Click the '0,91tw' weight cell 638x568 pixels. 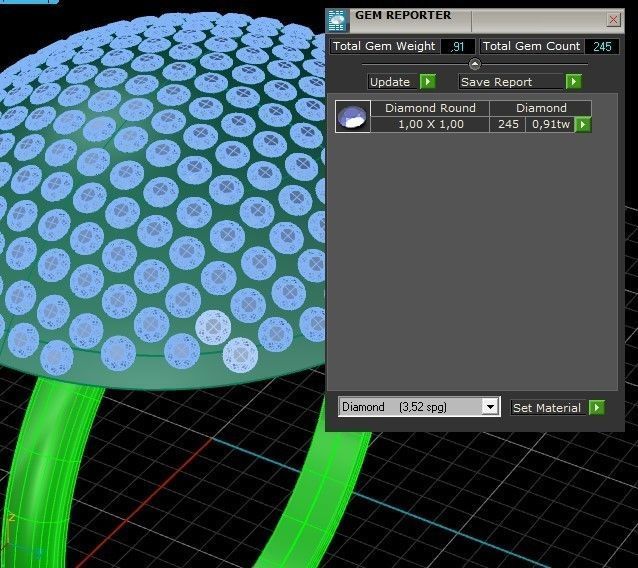click(550, 124)
